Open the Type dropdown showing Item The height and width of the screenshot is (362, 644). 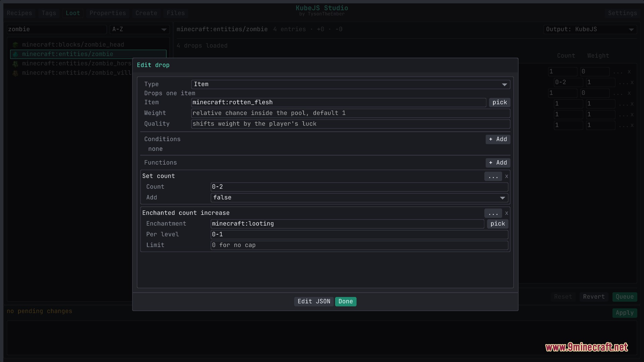pos(351,84)
